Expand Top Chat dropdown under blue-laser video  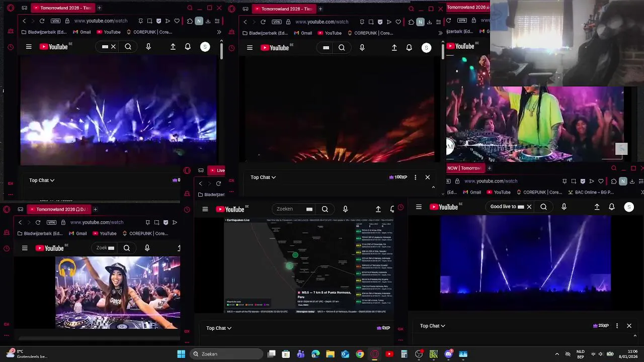tap(42, 180)
